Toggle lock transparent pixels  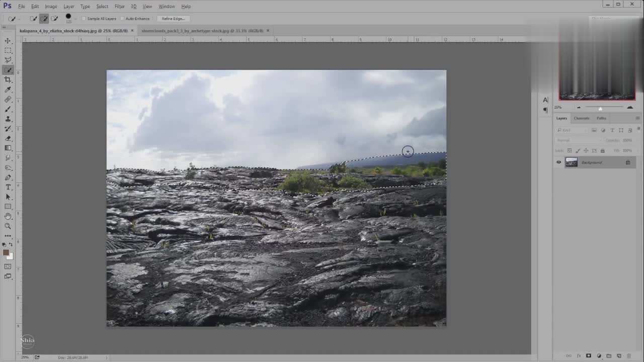[x=570, y=150]
